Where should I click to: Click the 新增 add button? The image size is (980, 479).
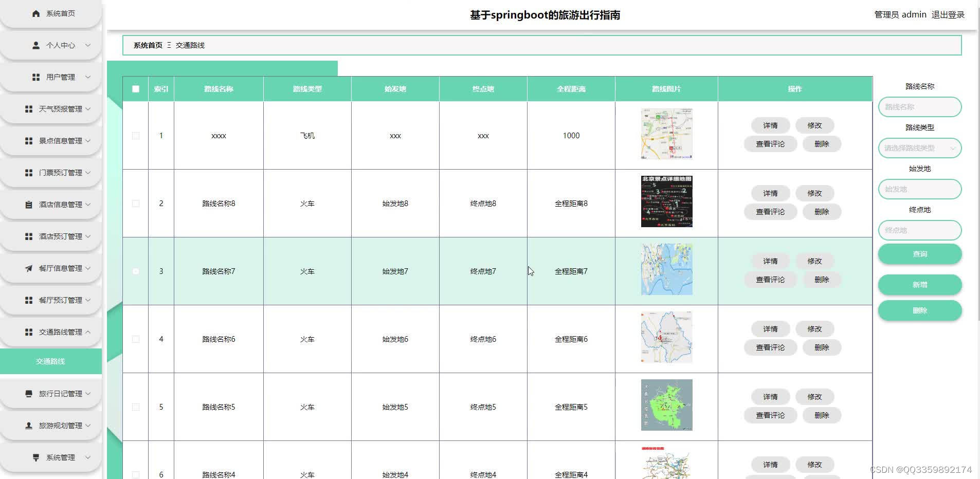pos(920,285)
